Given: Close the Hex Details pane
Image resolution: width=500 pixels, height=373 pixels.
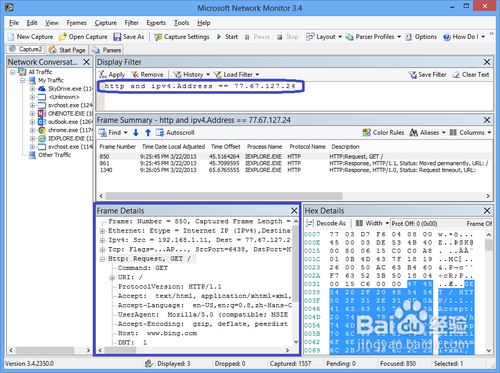Looking at the screenshot, I should coord(487,211).
